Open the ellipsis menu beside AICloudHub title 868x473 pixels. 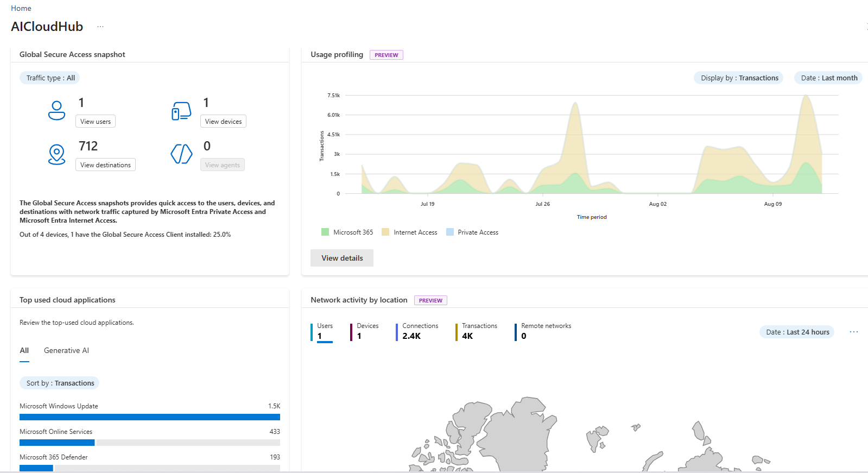[x=100, y=27]
